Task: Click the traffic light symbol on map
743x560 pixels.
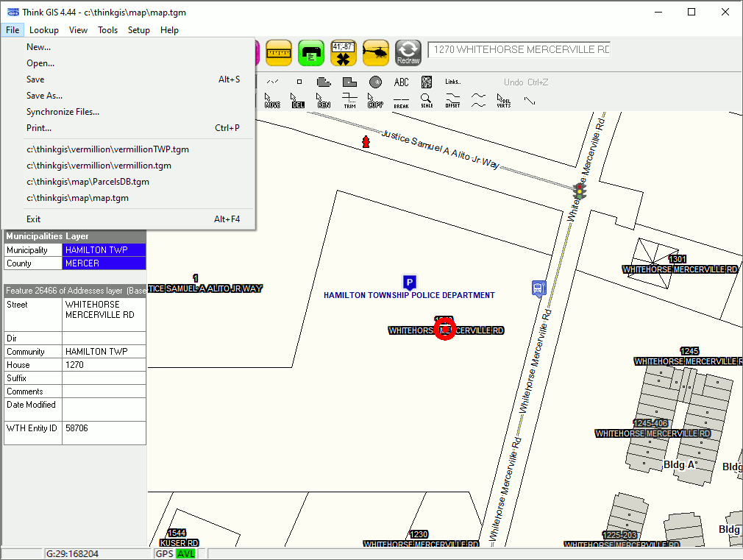Action: (x=580, y=191)
